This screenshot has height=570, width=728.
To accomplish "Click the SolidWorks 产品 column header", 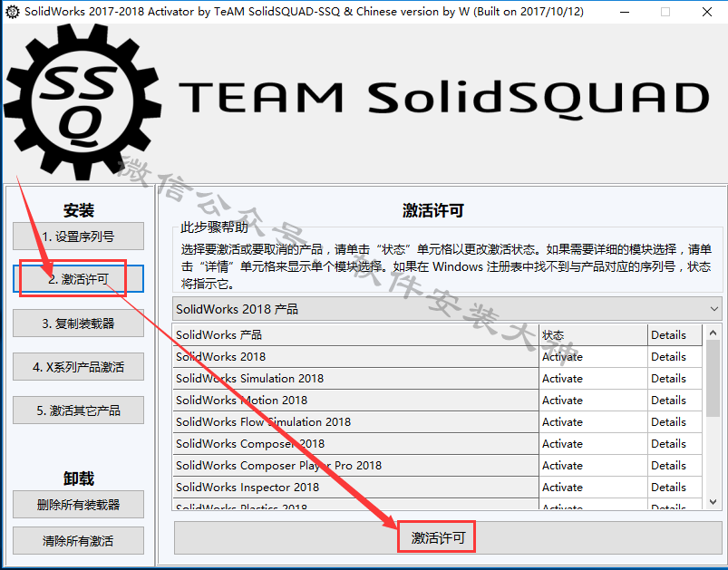I will tap(355, 335).
